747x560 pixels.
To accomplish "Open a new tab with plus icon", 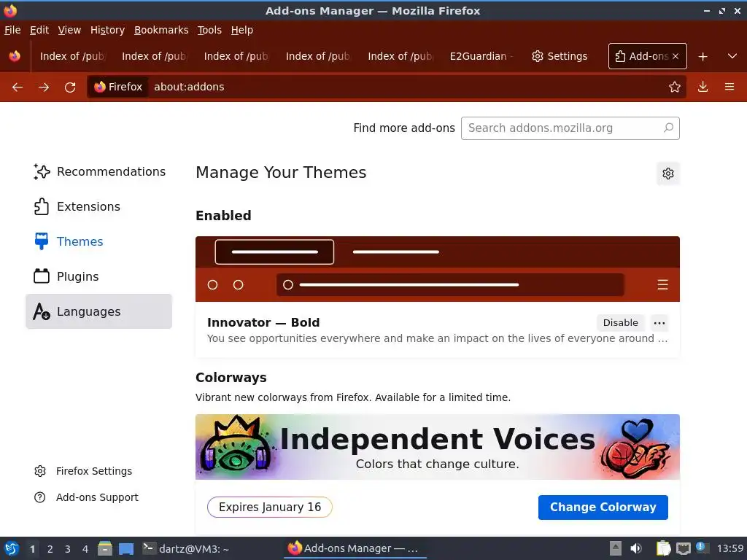I will pyautogui.click(x=703, y=57).
